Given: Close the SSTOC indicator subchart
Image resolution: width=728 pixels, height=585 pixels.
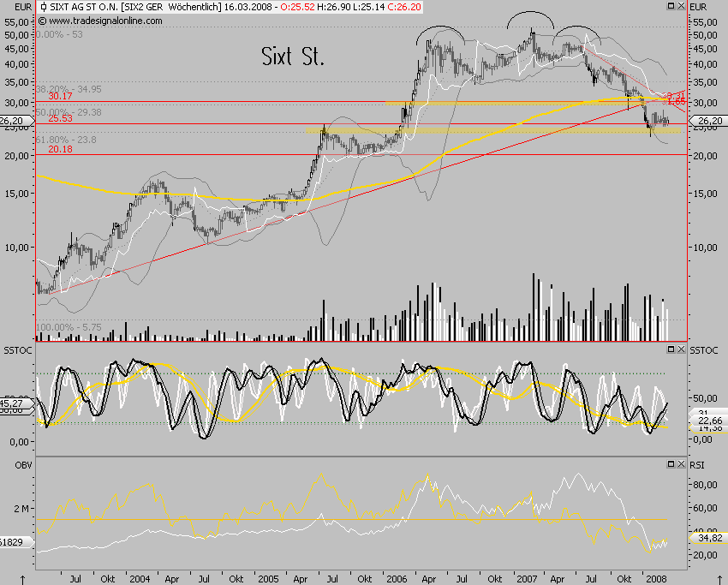Looking at the screenshot, I should pyautogui.click(x=681, y=348).
